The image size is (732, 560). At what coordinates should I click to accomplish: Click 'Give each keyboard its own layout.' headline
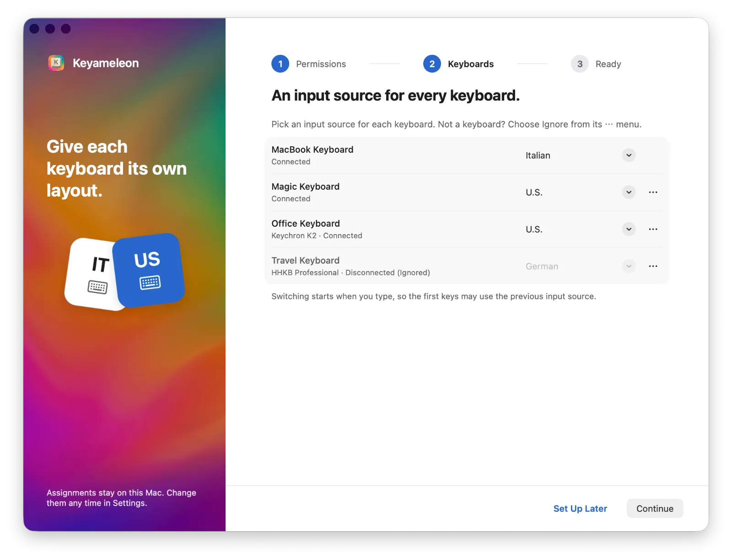tap(117, 169)
